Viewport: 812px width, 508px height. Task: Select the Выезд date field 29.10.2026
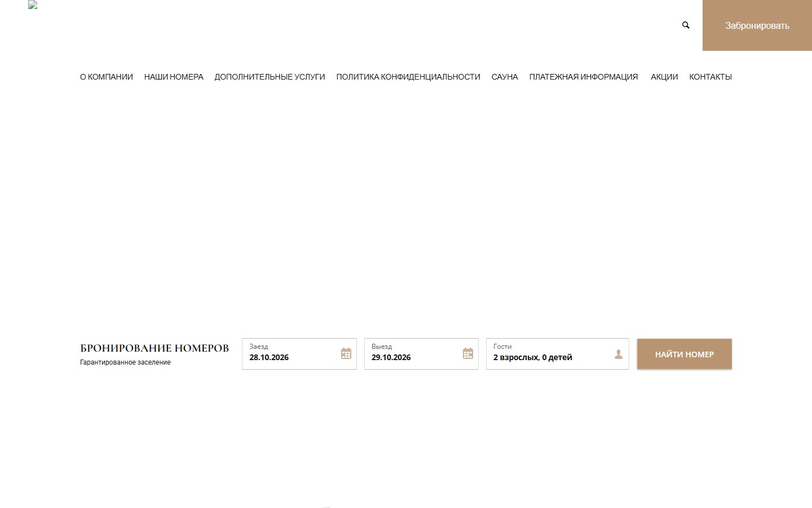[x=421, y=354]
